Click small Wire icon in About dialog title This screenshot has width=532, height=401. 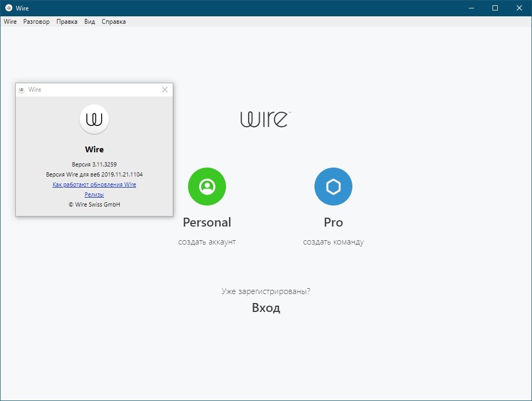(22, 90)
